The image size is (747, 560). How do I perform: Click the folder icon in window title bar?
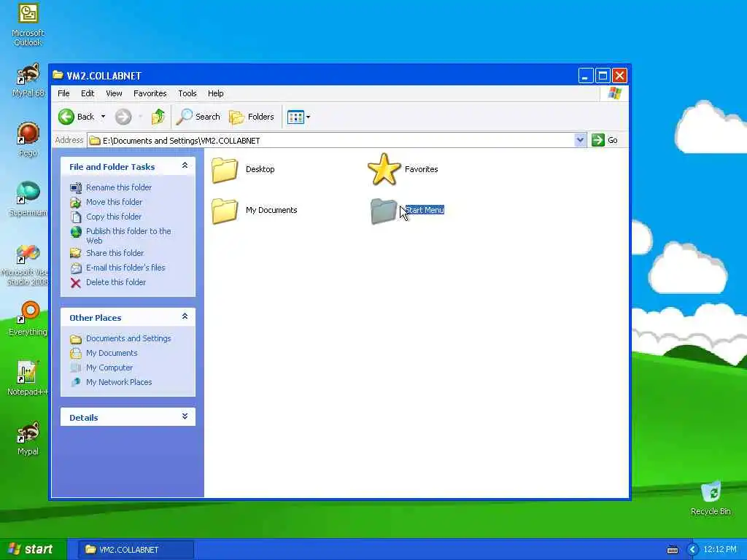click(x=58, y=75)
